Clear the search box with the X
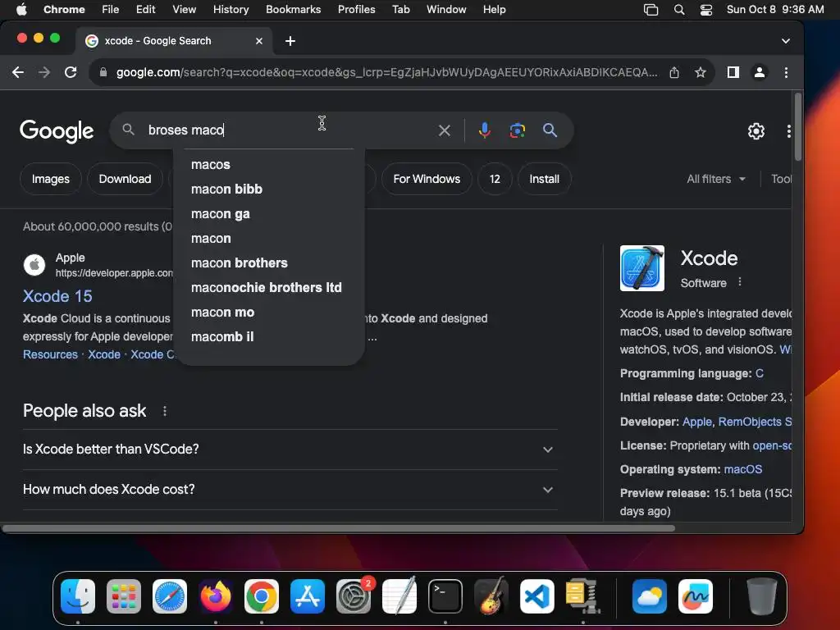 [x=444, y=130]
